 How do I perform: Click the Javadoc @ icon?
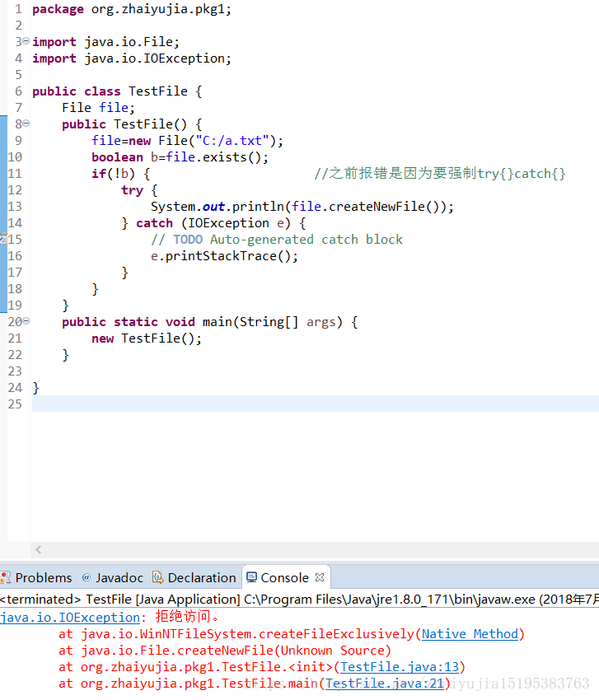click(x=87, y=577)
